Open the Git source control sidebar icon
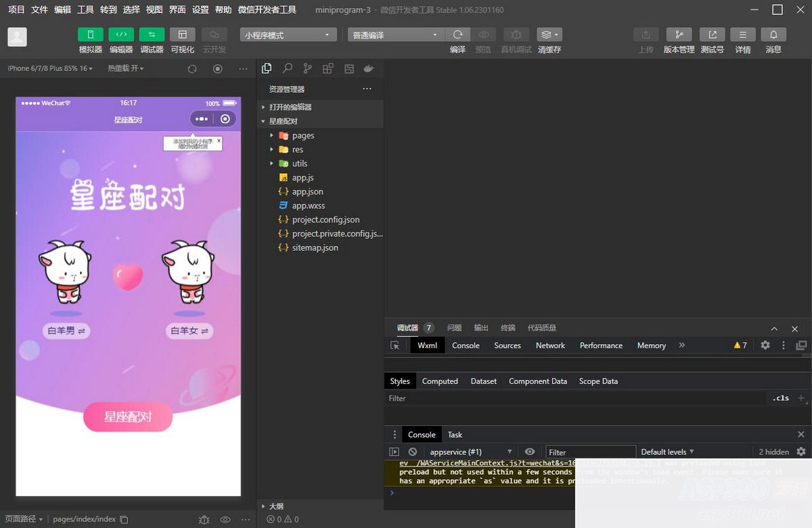 pos(307,68)
